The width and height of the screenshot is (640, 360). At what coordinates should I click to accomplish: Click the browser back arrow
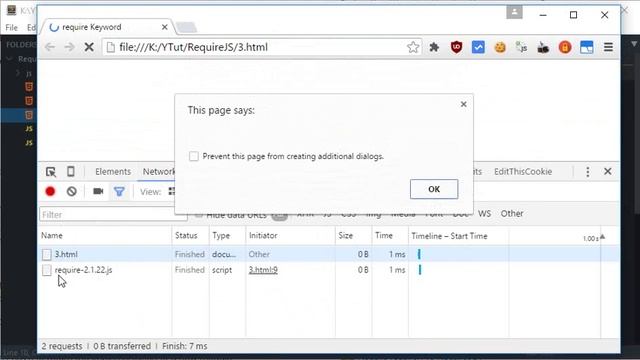click(50, 47)
